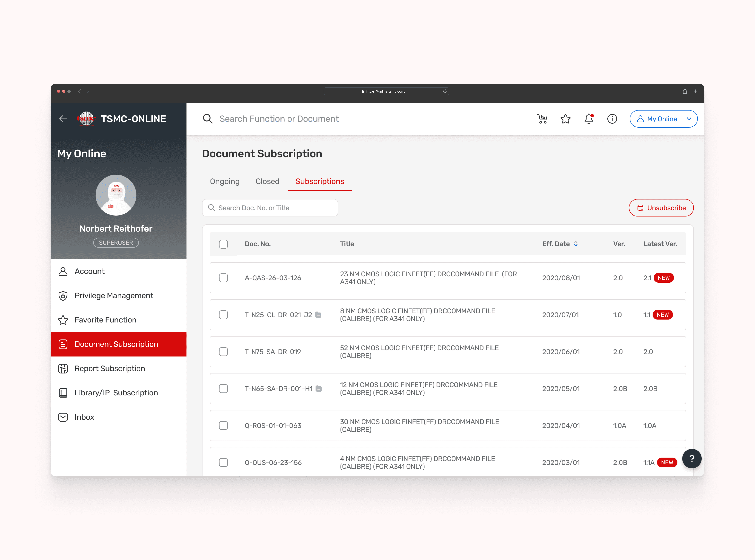
Task: Switch to the Ongoing tab
Action: tap(225, 181)
